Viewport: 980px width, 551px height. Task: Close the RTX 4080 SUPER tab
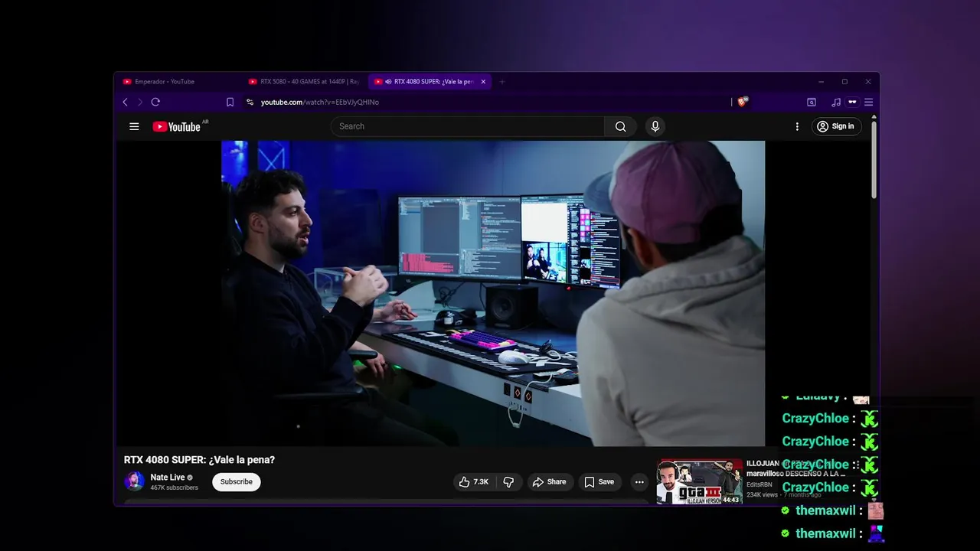483,82
